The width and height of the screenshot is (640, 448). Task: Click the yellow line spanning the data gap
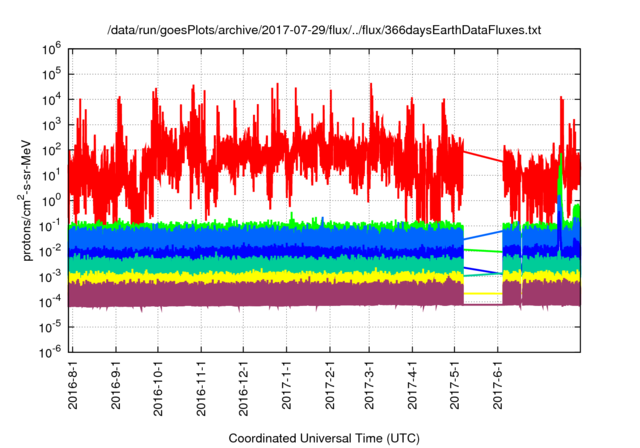tap(483, 293)
